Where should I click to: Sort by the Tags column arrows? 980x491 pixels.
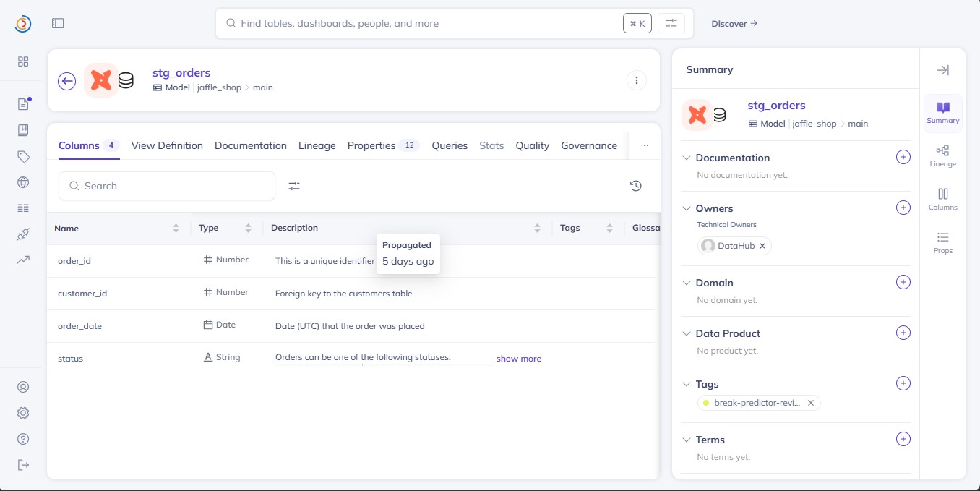pyautogui.click(x=609, y=228)
